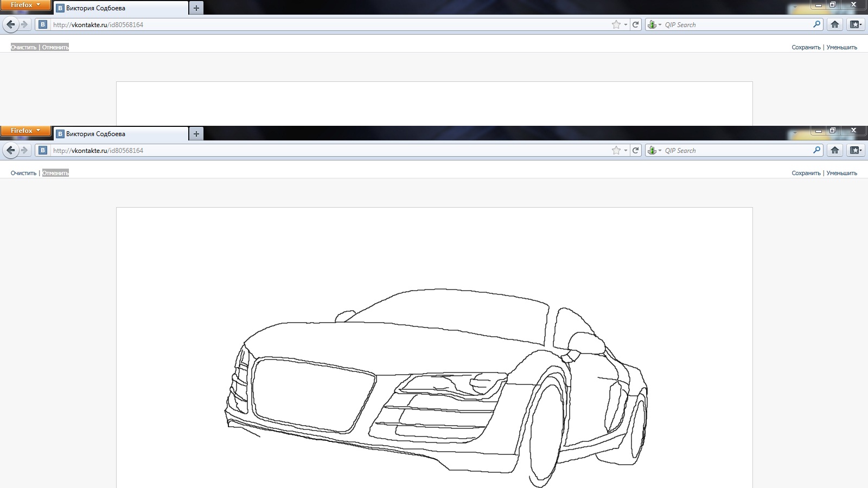Image resolution: width=868 pixels, height=488 pixels.
Task: Click the magnifier icon in lower QIP Search box
Action: pos(816,150)
